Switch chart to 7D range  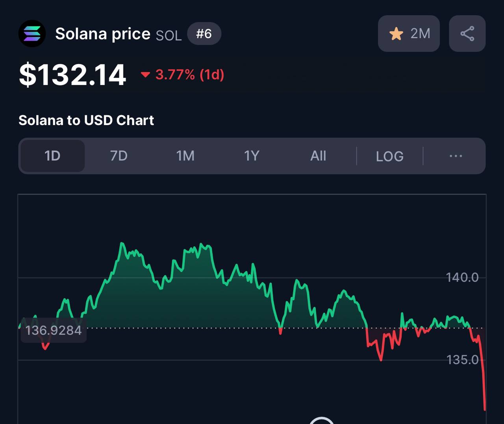(119, 156)
